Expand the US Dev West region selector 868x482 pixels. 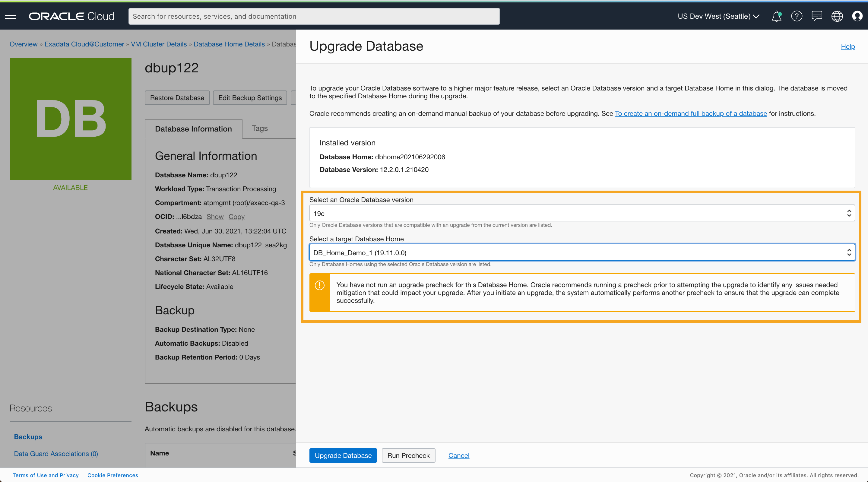click(x=718, y=16)
